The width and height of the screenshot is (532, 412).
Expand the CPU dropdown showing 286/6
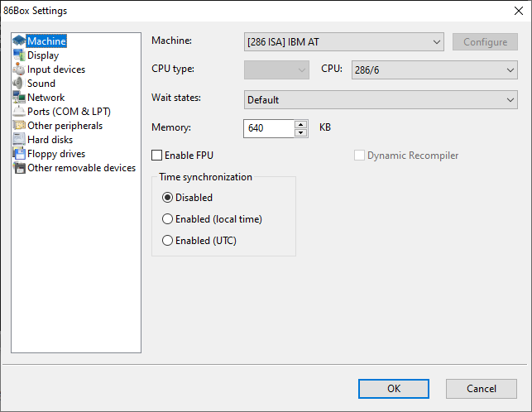(x=434, y=70)
